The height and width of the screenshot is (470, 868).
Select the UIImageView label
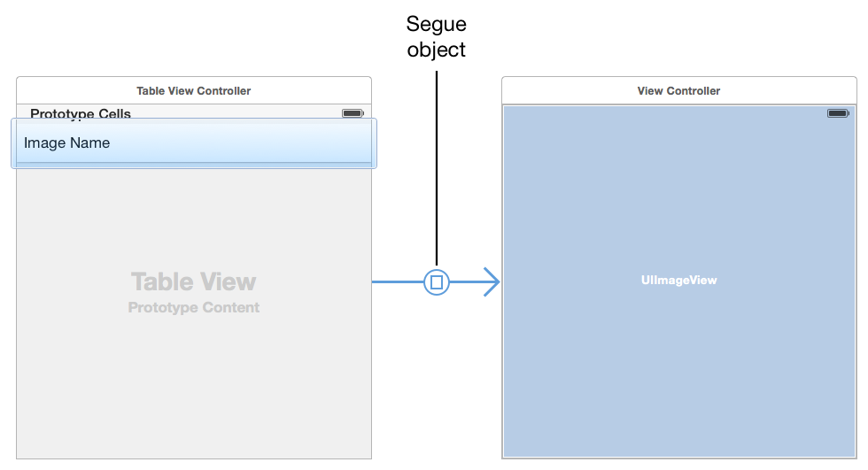678,281
